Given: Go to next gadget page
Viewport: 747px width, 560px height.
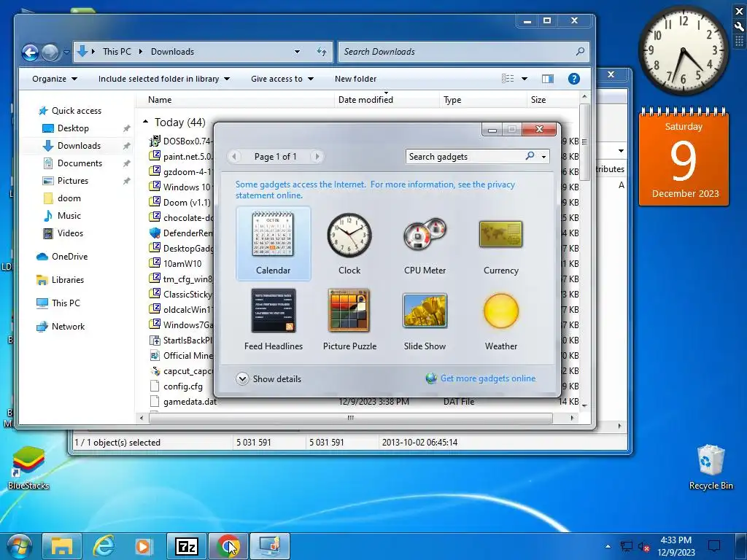Looking at the screenshot, I should click(317, 156).
